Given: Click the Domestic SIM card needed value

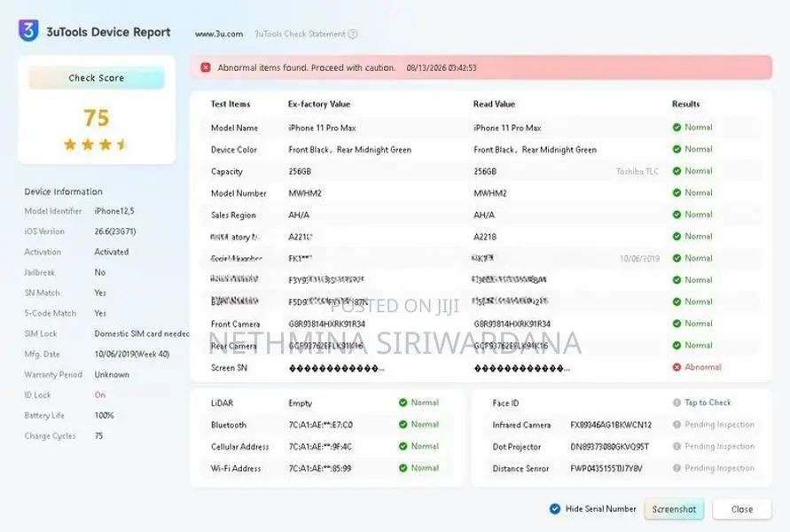Looking at the screenshot, I should click(142, 333).
